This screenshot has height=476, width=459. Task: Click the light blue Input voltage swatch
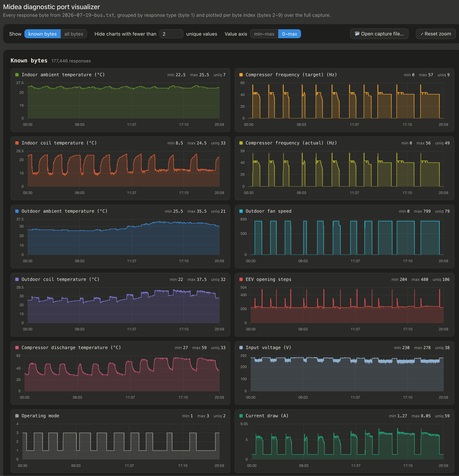241,348
